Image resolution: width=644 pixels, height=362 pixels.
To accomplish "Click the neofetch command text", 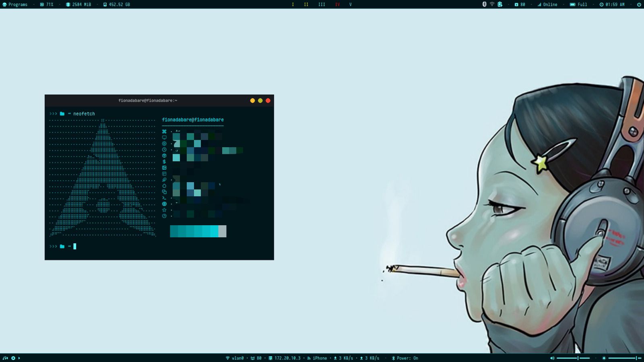I will [x=84, y=114].
